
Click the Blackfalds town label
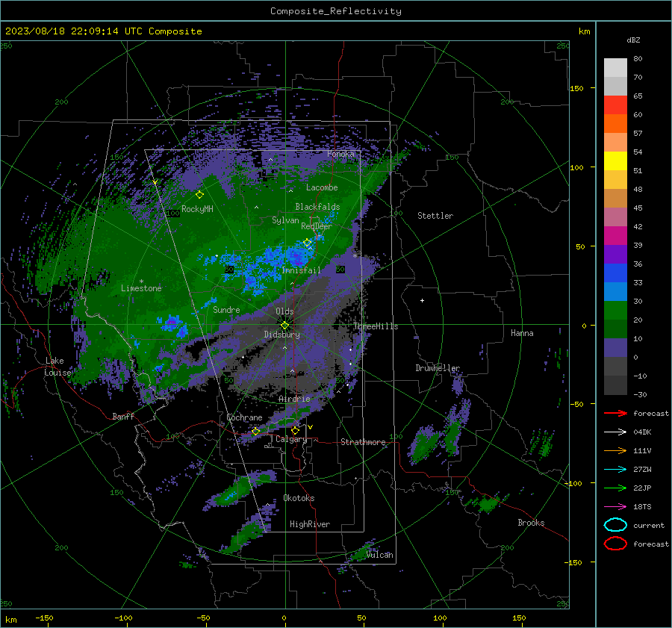317,207
